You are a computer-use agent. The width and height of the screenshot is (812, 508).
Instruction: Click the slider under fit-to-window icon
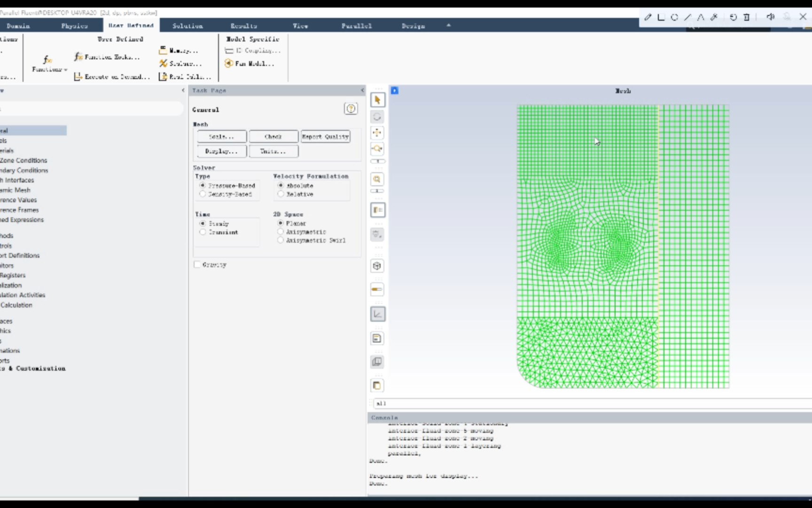click(377, 191)
